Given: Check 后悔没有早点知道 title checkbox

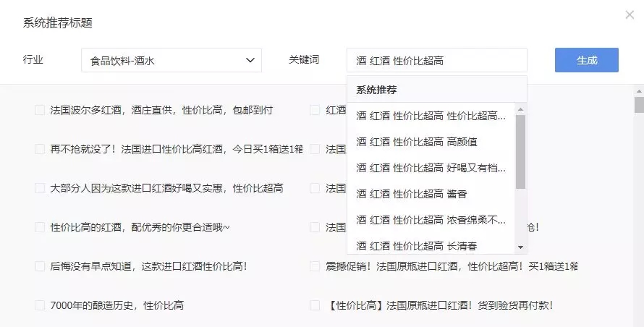Looking at the screenshot, I should coord(40,266).
